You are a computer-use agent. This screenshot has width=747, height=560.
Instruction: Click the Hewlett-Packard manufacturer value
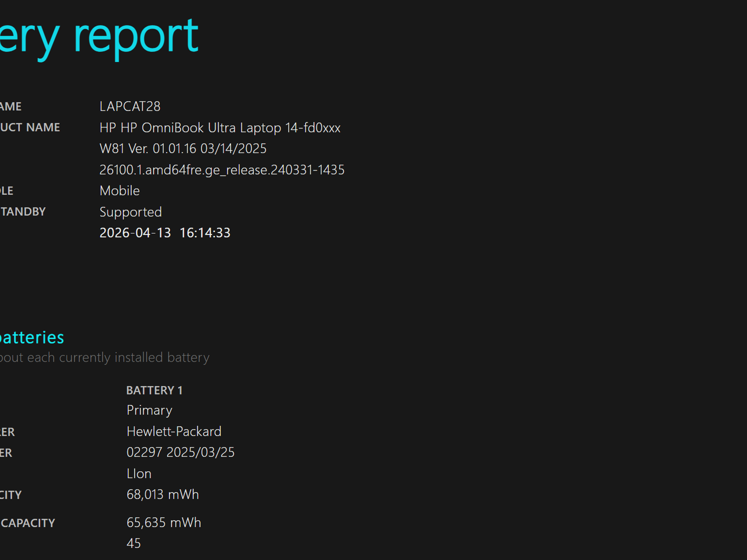point(174,432)
